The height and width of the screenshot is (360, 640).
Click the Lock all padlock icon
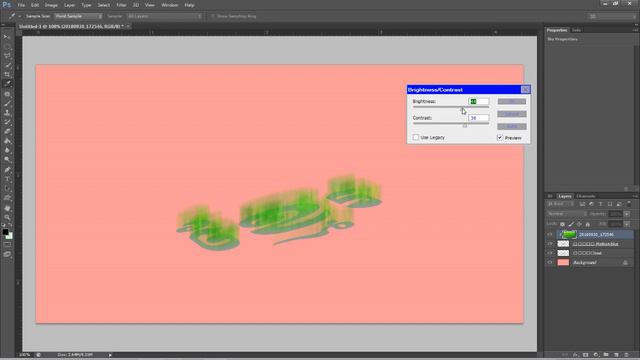click(588, 224)
